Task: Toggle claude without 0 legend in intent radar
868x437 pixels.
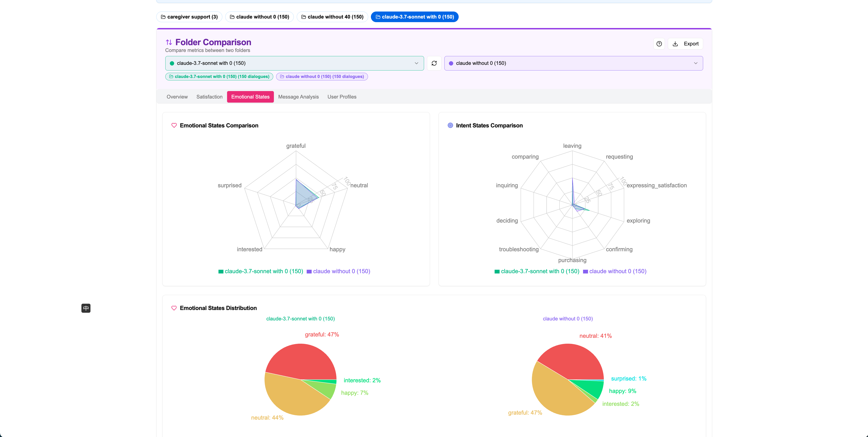Action: pyautogui.click(x=615, y=271)
